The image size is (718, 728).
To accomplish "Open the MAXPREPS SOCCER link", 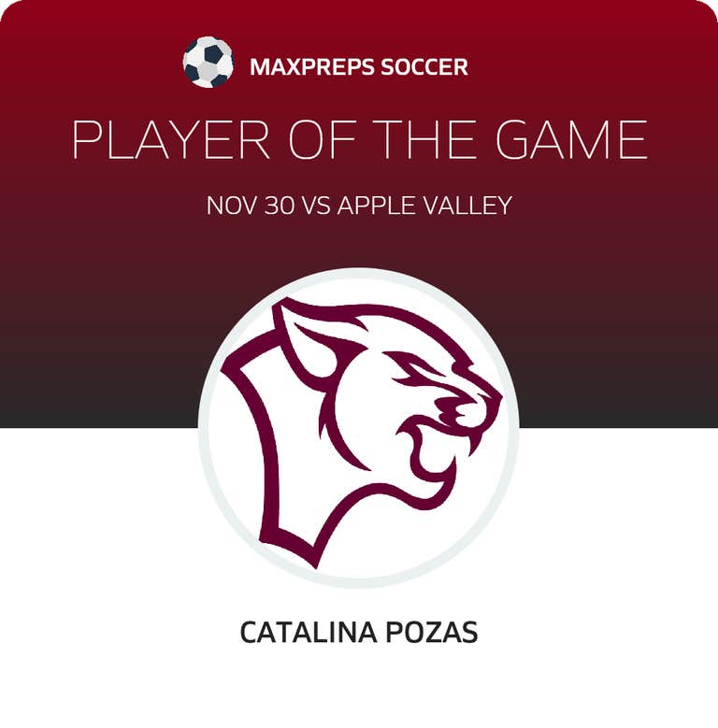I will coord(359,67).
